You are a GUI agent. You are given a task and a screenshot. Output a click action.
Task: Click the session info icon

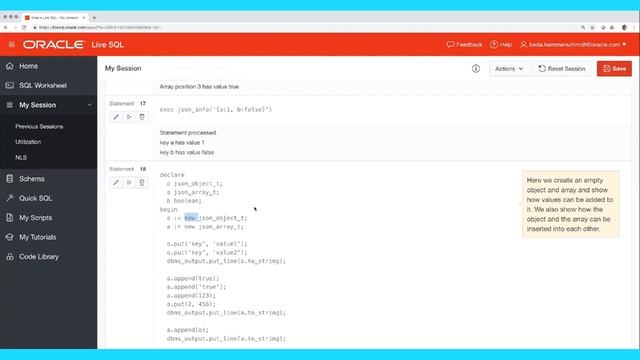click(x=476, y=69)
